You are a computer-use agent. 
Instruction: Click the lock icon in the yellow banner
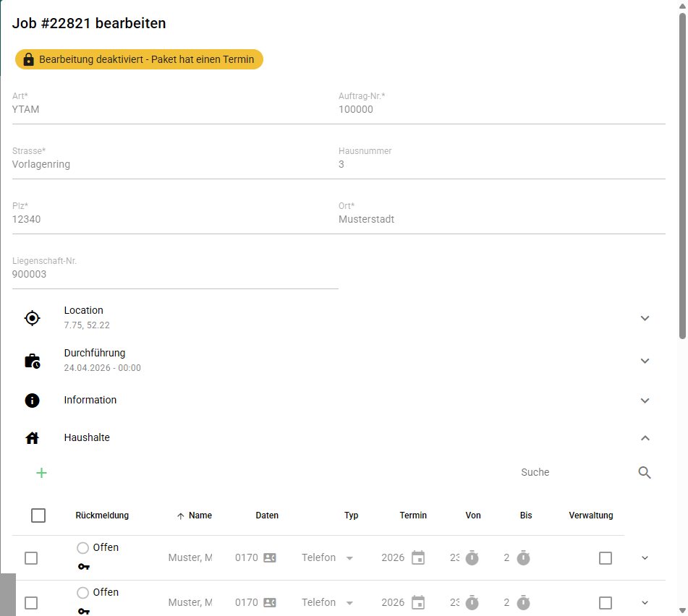click(28, 59)
